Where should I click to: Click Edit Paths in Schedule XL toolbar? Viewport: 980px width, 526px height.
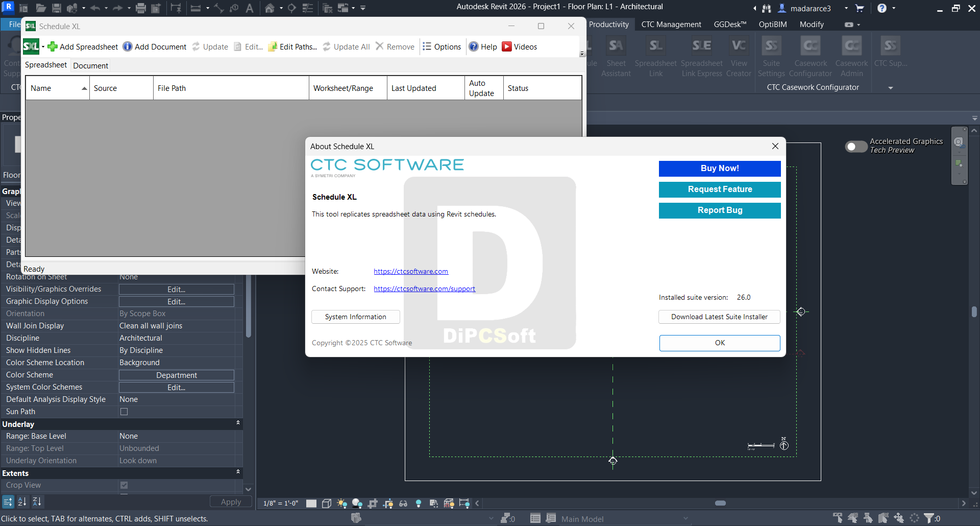point(292,46)
